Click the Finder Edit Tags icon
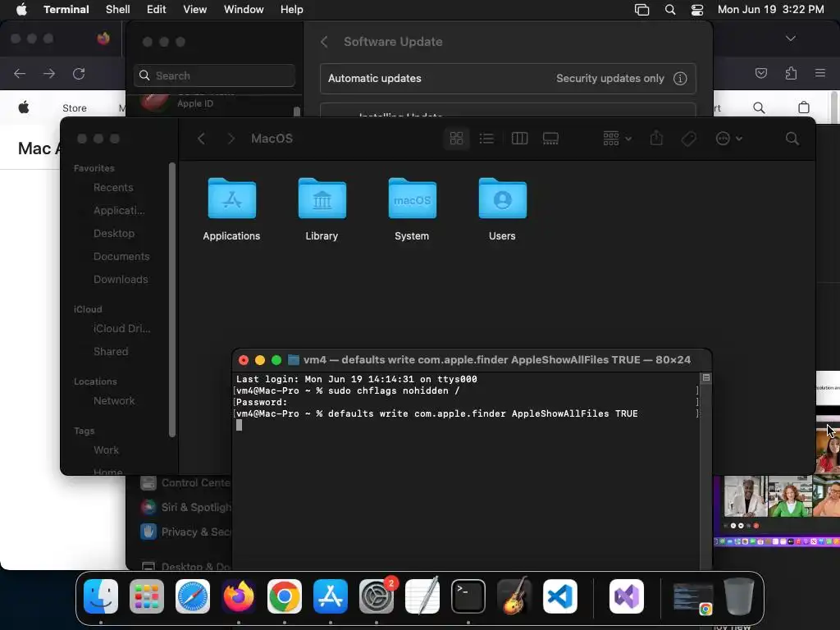Screen dimensions: 840x630 coord(688,139)
